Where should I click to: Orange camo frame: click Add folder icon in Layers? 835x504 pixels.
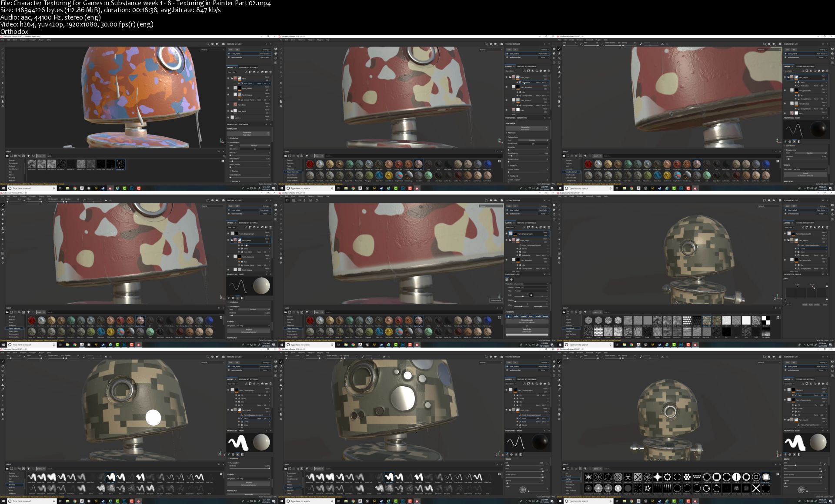pos(266,72)
